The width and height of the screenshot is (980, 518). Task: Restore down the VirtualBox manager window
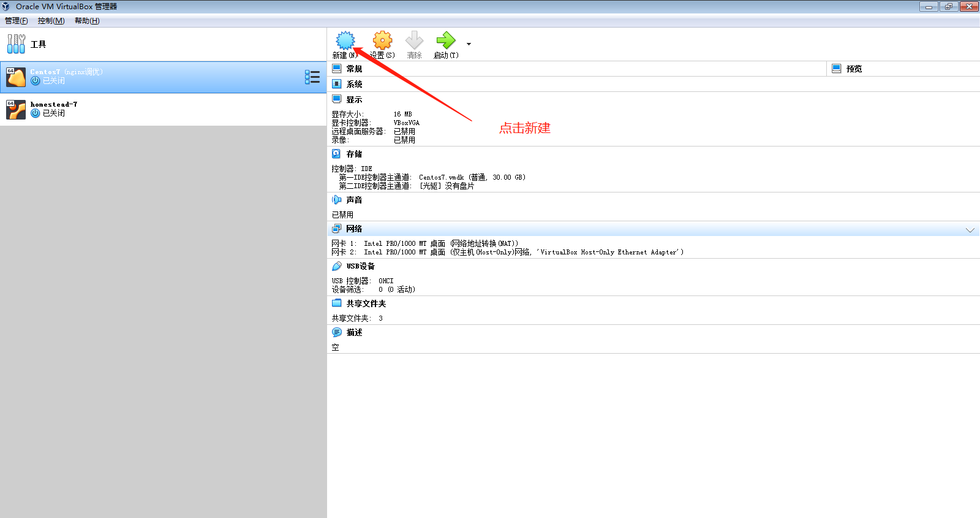tap(949, 7)
